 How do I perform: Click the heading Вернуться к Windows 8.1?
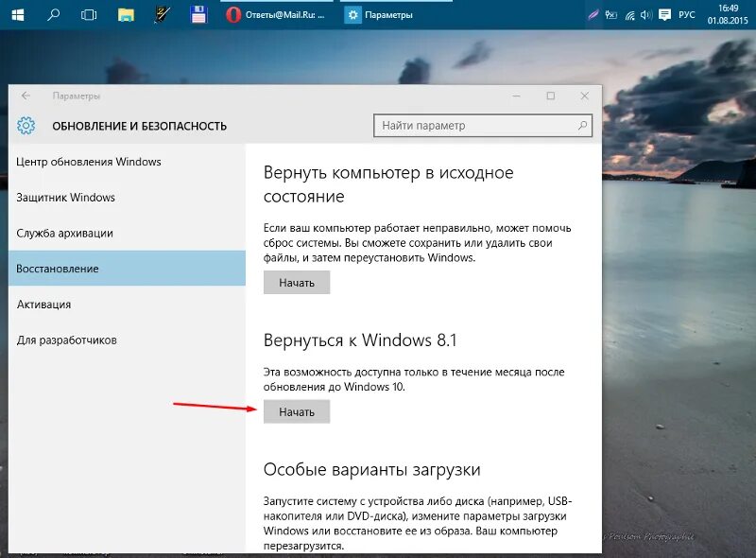point(360,340)
